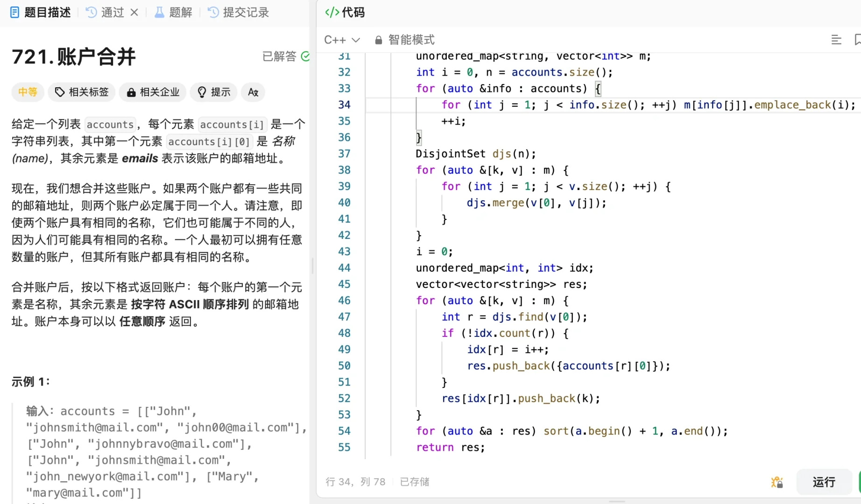Image resolution: width=861 pixels, height=504 pixels.
Task: Click the 'int r = djs.find(v[0]);' line
Action: pos(514,317)
